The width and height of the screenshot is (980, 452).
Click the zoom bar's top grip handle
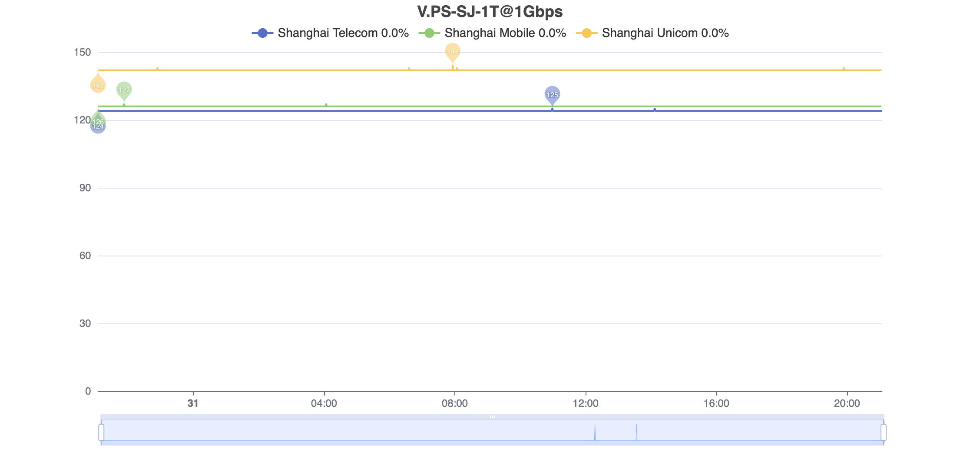pyautogui.click(x=492, y=417)
